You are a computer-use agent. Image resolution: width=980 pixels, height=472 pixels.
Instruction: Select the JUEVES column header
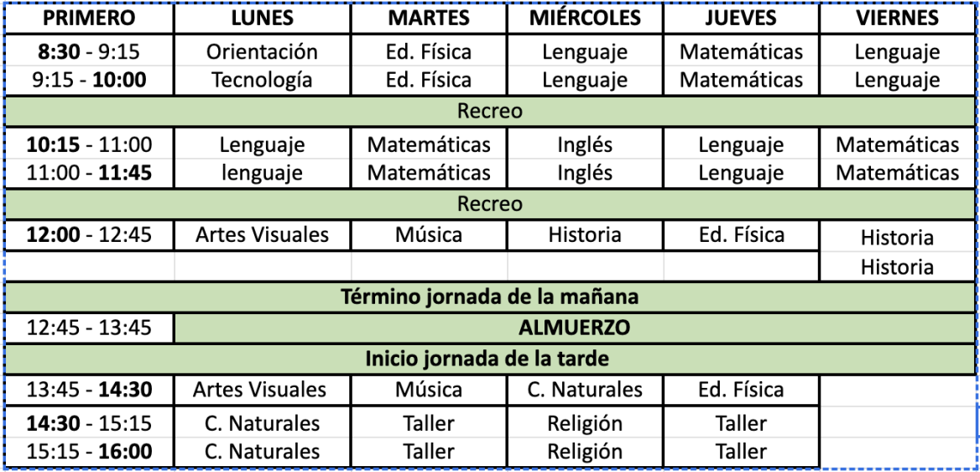(x=741, y=18)
